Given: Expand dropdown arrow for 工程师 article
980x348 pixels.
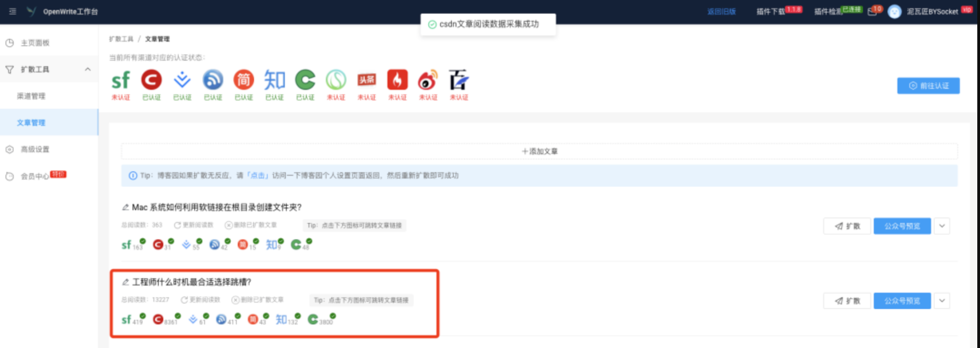Looking at the screenshot, I should point(942,301).
